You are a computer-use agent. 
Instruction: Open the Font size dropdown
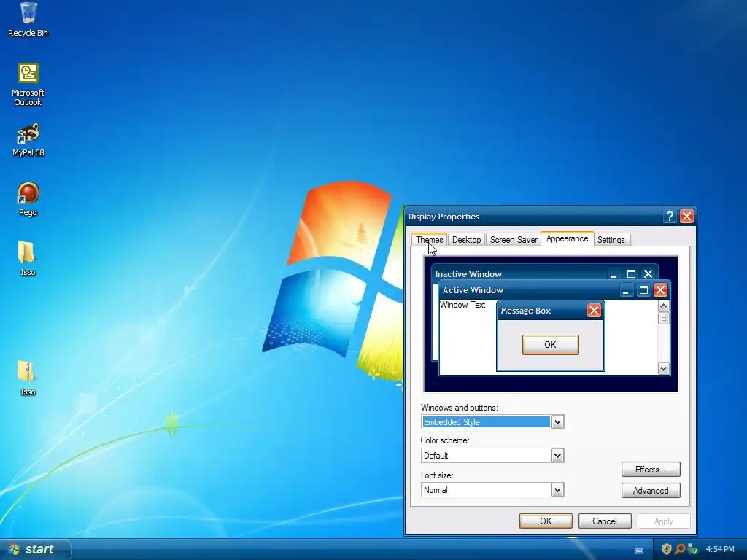click(x=557, y=489)
